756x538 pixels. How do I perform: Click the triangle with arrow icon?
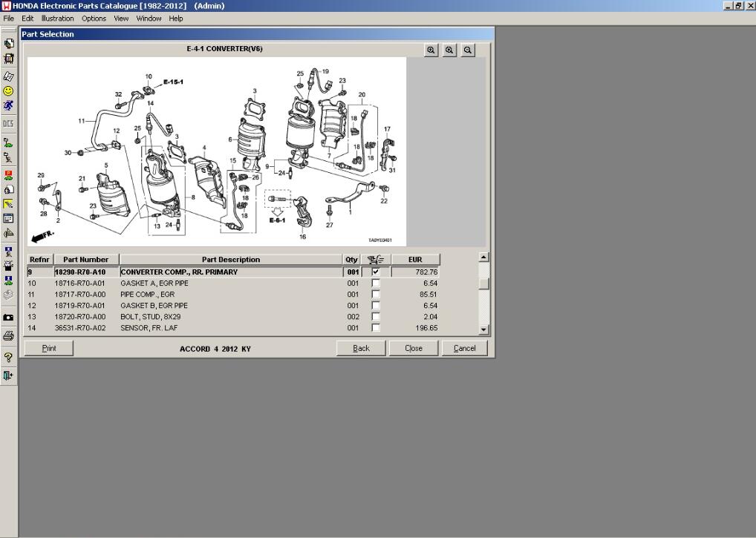pos(8,234)
